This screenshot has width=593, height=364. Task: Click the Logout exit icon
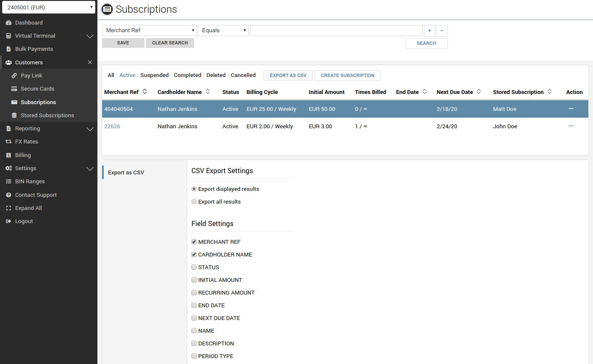[8, 221]
